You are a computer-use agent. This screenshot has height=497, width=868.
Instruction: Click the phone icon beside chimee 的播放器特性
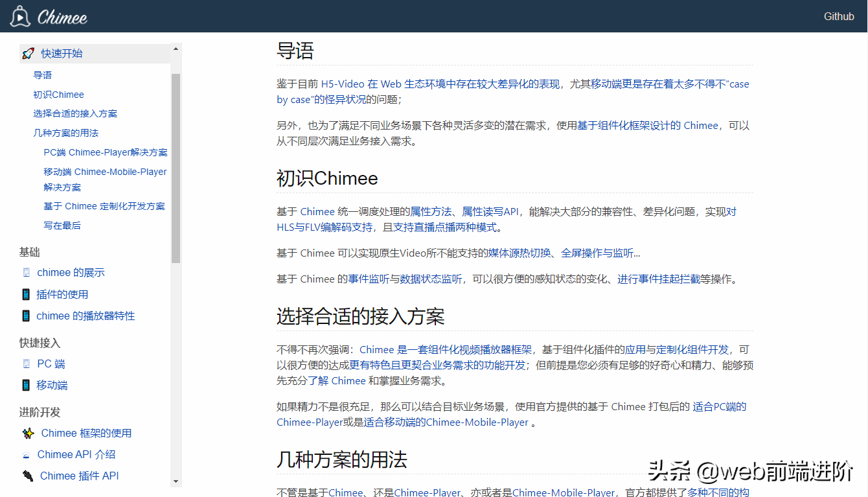(x=26, y=316)
